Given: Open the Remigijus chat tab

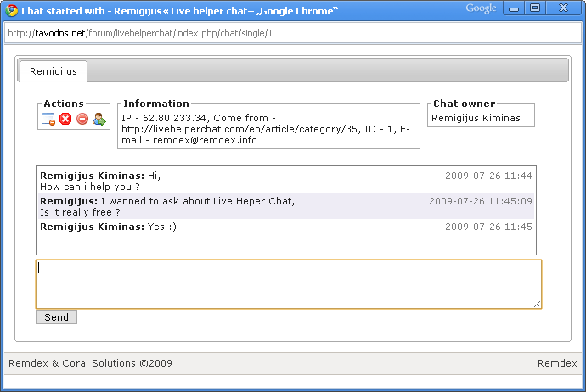Looking at the screenshot, I should tap(53, 71).
